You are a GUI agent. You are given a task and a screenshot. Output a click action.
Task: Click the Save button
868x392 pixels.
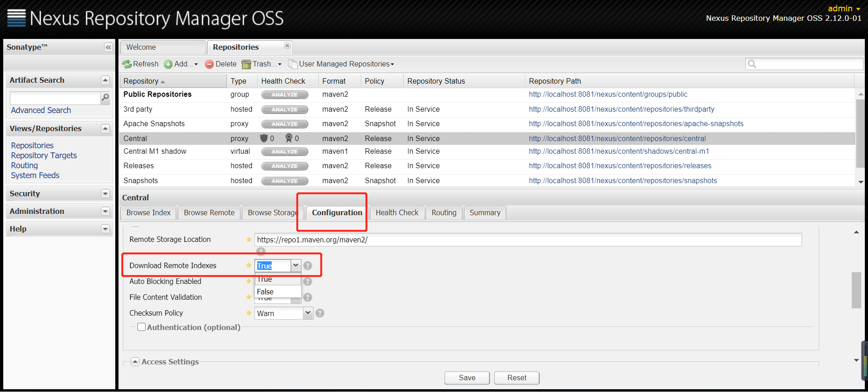(x=467, y=378)
